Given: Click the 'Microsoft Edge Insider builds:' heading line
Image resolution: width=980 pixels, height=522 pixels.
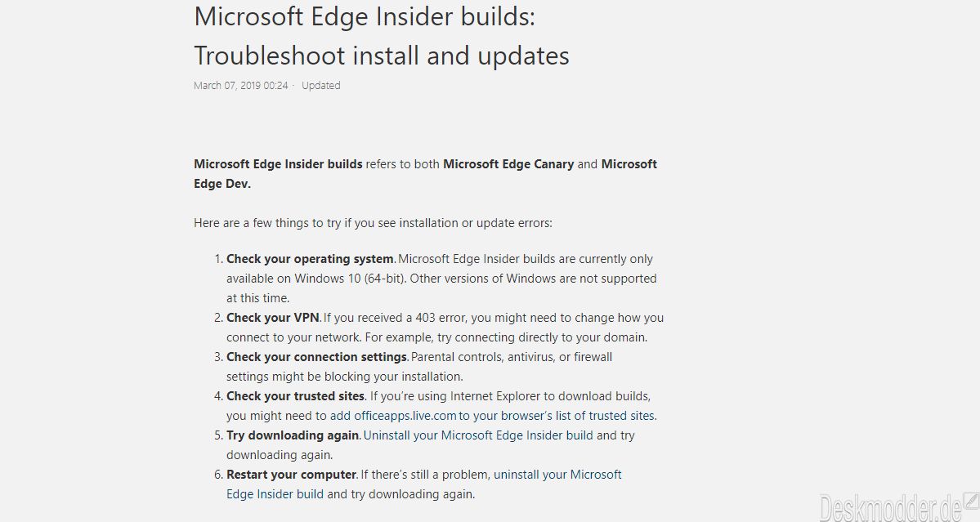Looking at the screenshot, I should (365, 16).
